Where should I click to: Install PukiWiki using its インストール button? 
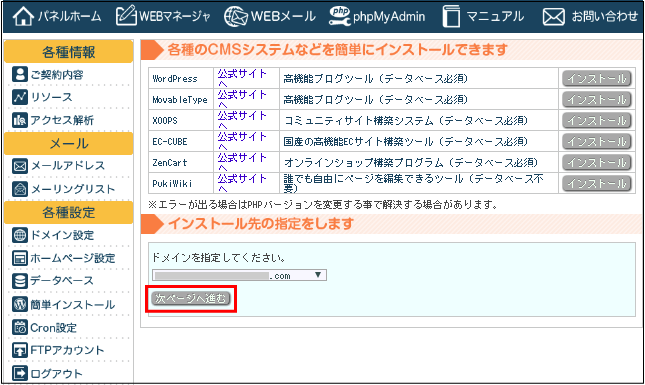point(596,183)
